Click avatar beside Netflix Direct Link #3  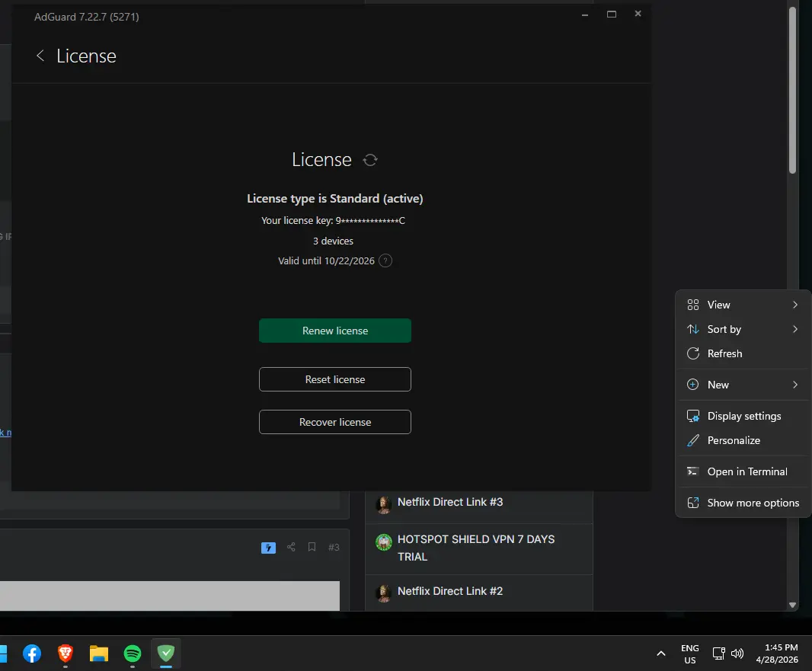click(x=384, y=504)
